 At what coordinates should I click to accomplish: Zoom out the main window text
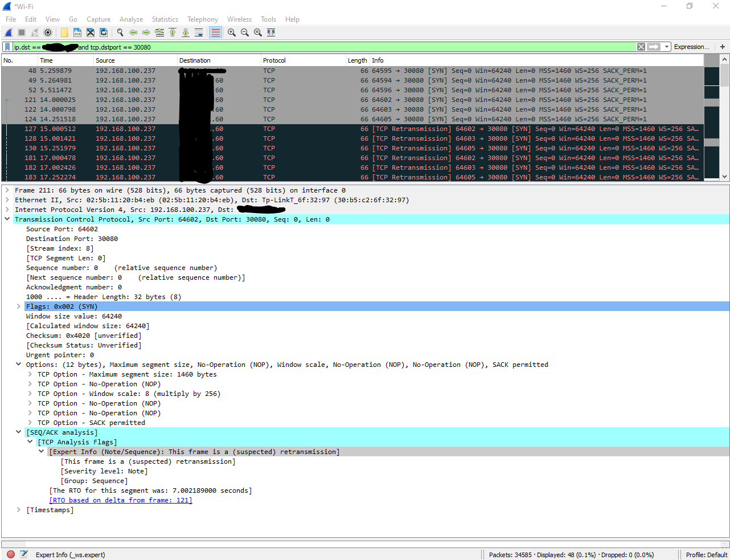245,32
